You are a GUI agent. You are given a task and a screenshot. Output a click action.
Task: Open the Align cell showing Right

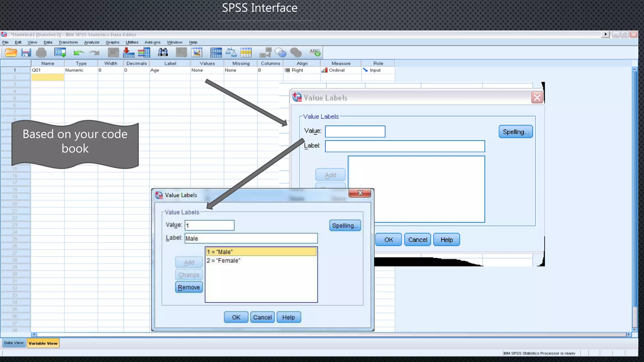coord(302,70)
